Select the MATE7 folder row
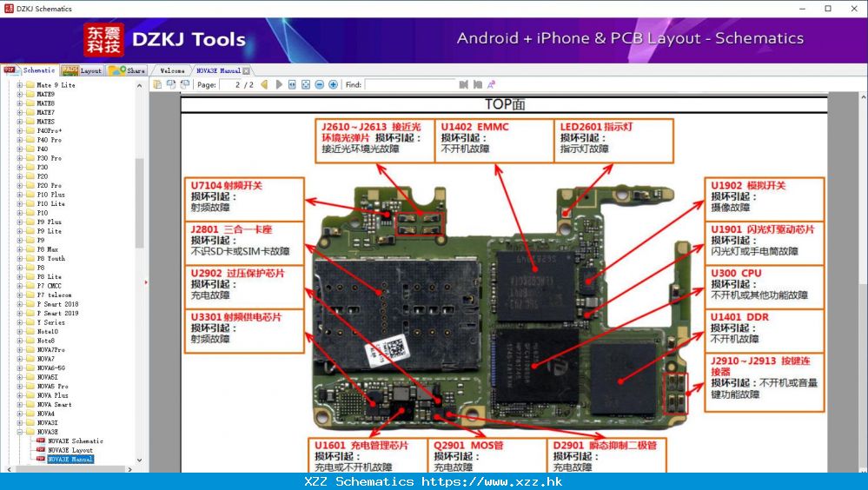Screen dimensions: 868x490 point(45,112)
